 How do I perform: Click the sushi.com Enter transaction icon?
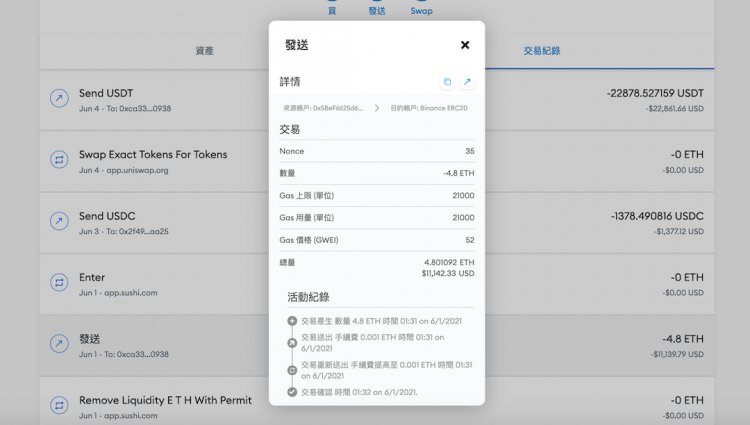pos(58,283)
